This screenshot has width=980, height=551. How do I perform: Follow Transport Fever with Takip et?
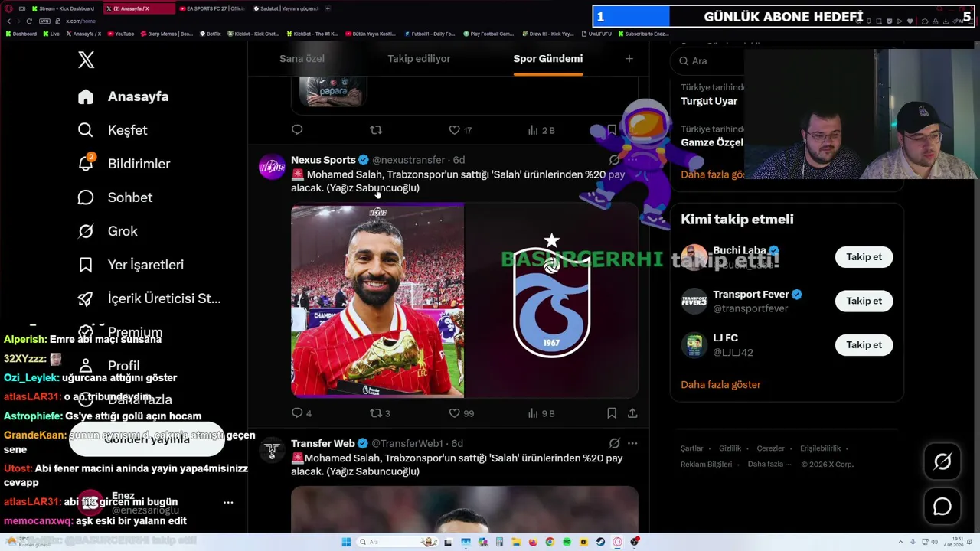point(864,301)
